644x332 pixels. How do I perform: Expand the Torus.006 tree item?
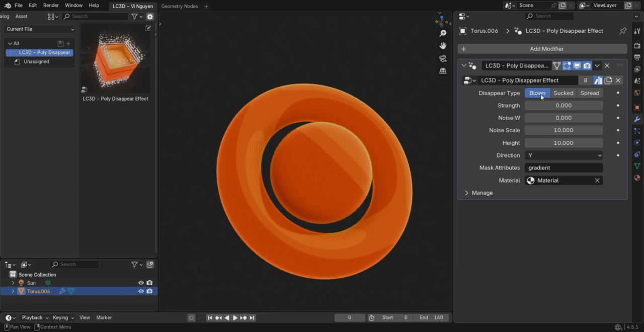(x=13, y=291)
